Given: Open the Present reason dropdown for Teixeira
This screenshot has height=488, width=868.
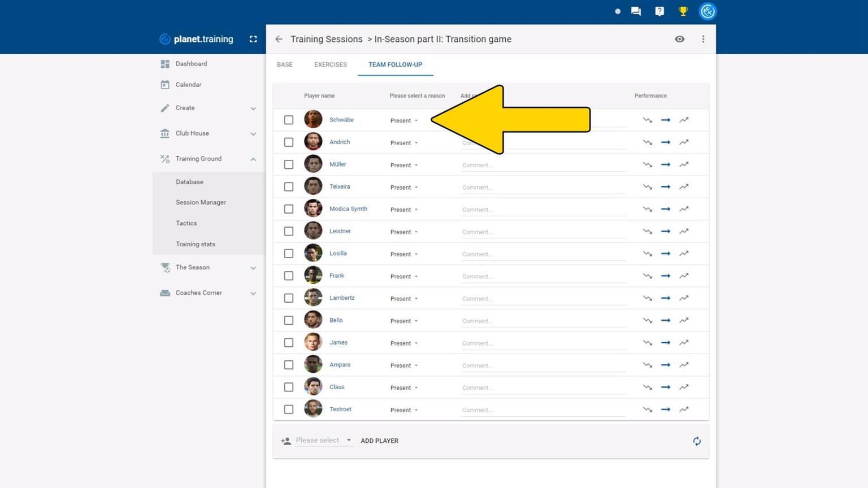Looking at the screenshot, I should pos(403,187).
